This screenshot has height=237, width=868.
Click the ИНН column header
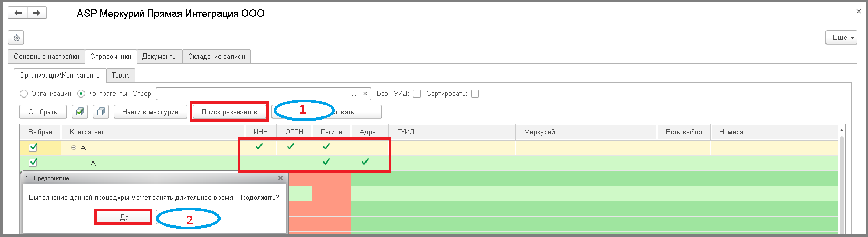(x=261, y=132)
